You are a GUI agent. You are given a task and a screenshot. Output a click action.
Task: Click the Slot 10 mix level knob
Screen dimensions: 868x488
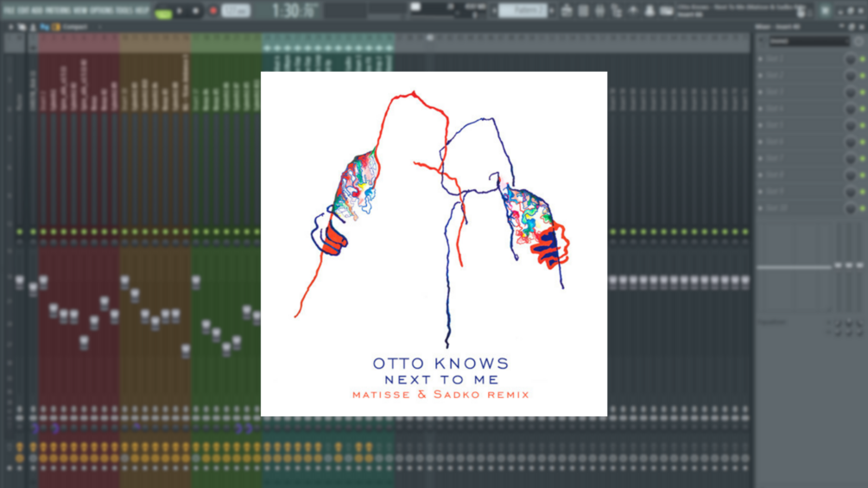point(851,209)
